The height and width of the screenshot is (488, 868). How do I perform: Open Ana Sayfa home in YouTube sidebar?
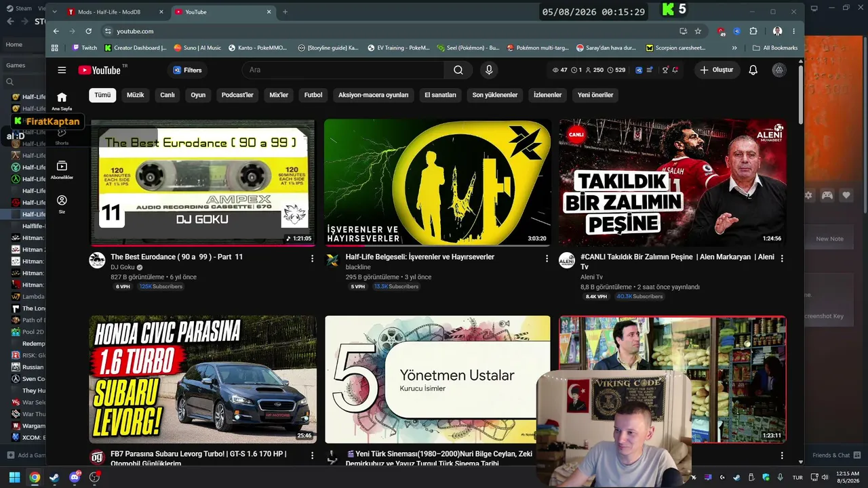pos(62,101)
